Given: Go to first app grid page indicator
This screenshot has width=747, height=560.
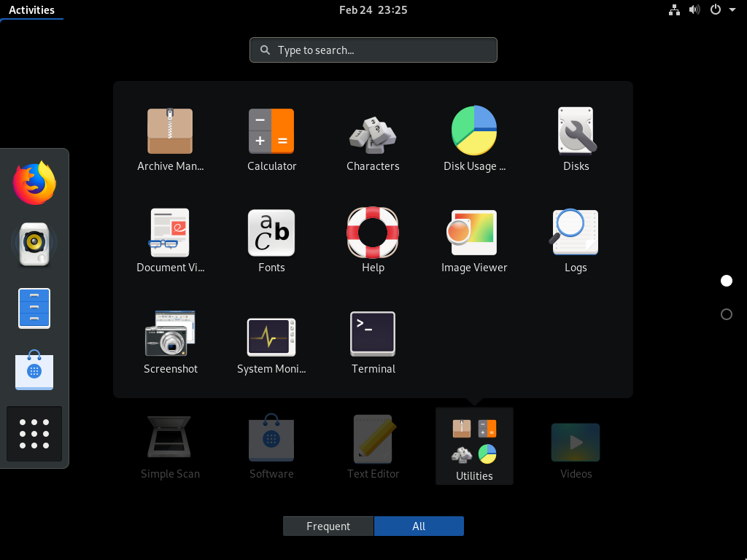Looking at the screenshot, I should (727, 281).
